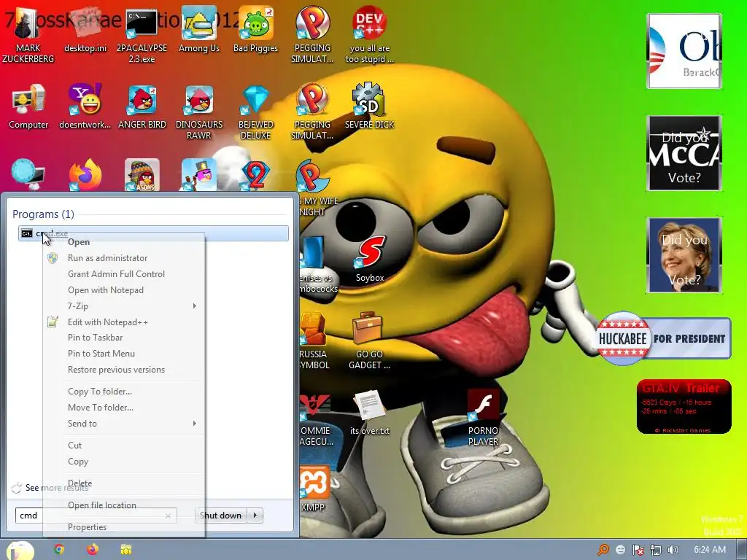Image resolution: width=747 pixels, height=560 pixels.
Task: Select the cmd.exe search result
Action: [x=153, y=233]
